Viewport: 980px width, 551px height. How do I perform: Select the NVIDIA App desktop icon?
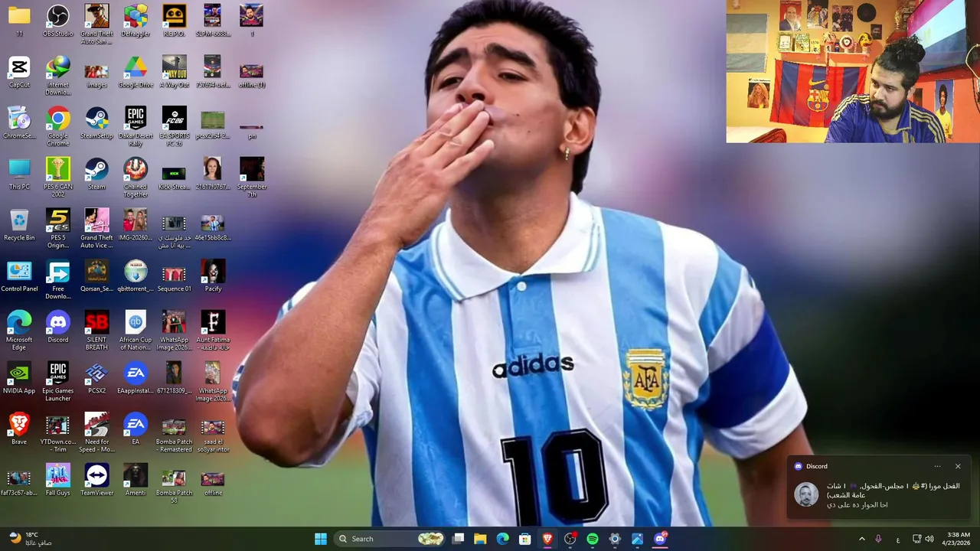tap(19, 378)
